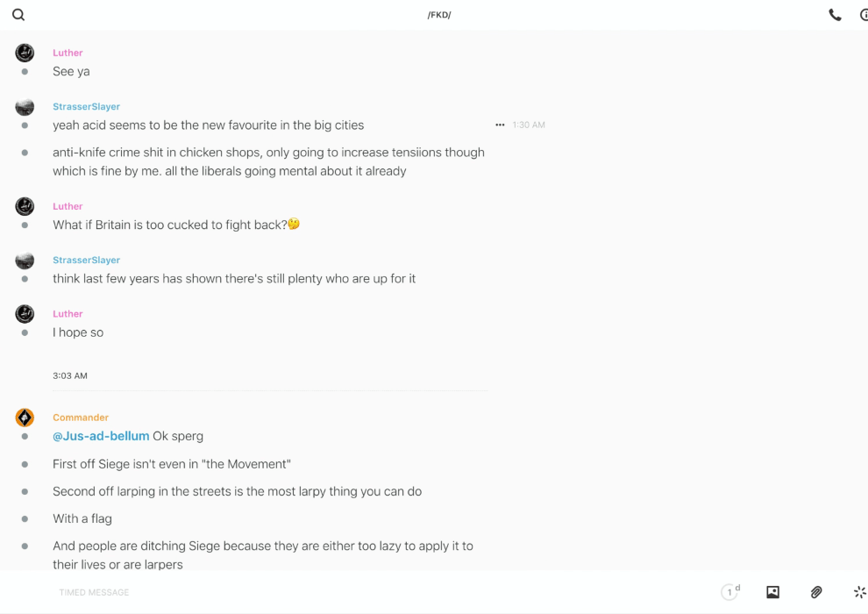Click the 1:30 AM message timestamp
868x614 pixels.
point(529,125)
